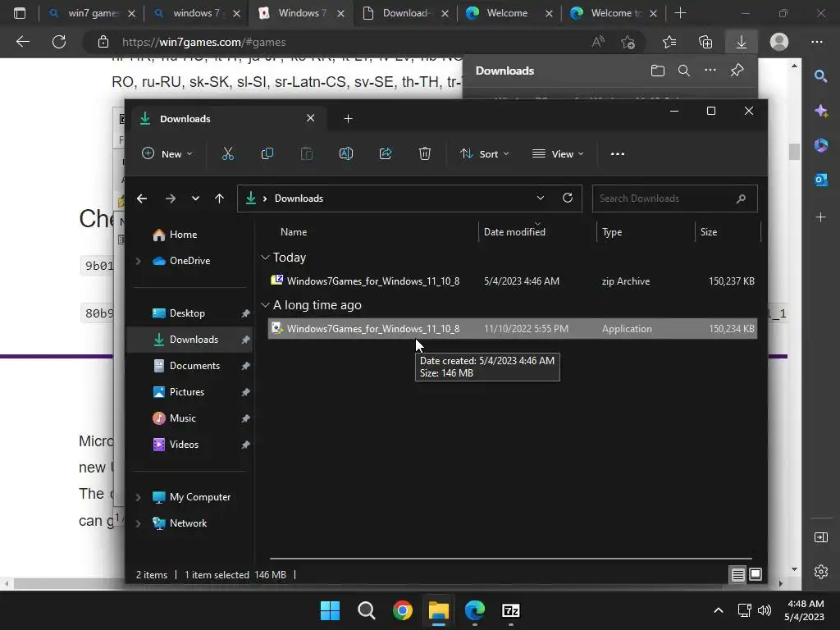Screen dimensions: 840x630
Task: Click the Cut icon in File Explorer toolbar
Action: tap(228, 153)
